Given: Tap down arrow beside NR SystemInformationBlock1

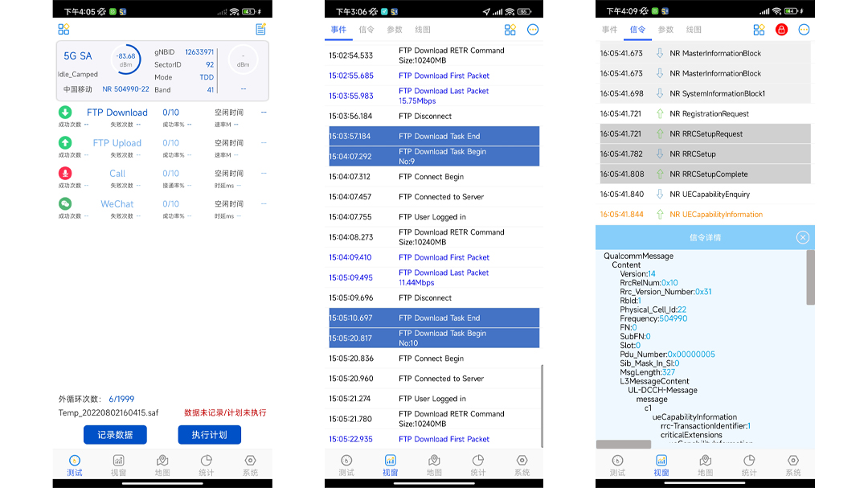Looking at the screenshot, I should [x=660, y=94].
